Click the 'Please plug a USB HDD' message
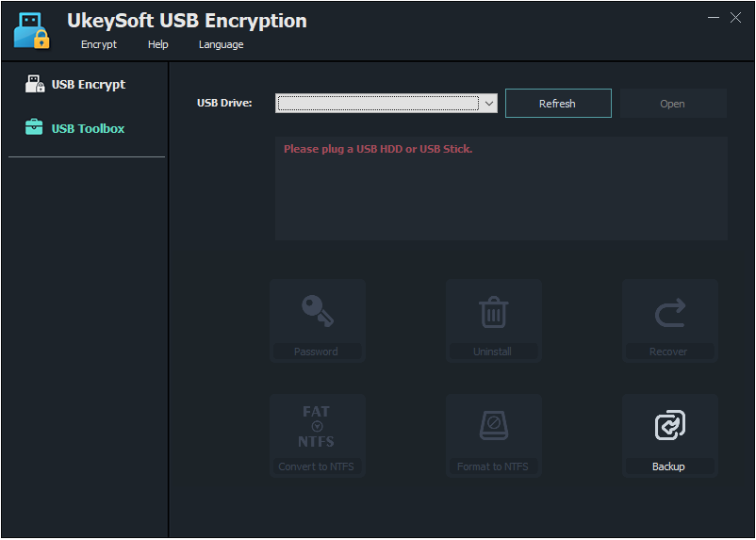Viewport: 756px width, 540px height. click(x=378, y=149)
